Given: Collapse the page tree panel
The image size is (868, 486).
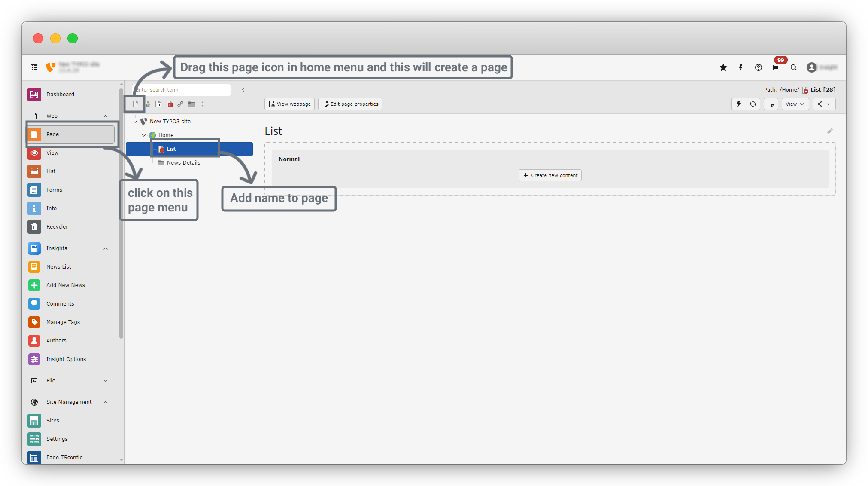Looking at the screenshot, I should (243, 90).
